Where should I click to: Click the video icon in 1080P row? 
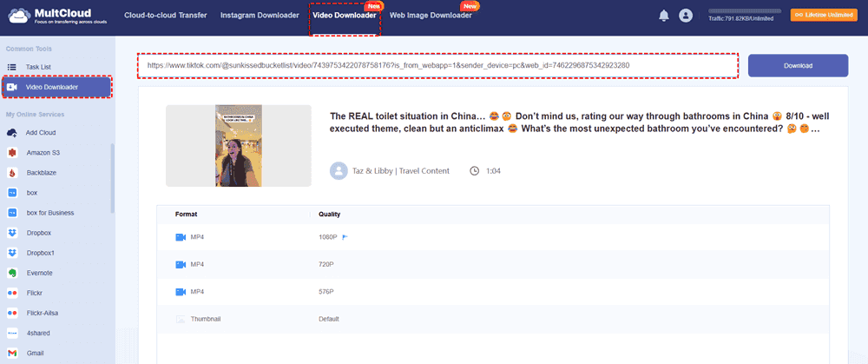pyautogui.click(x=180, y=237)
